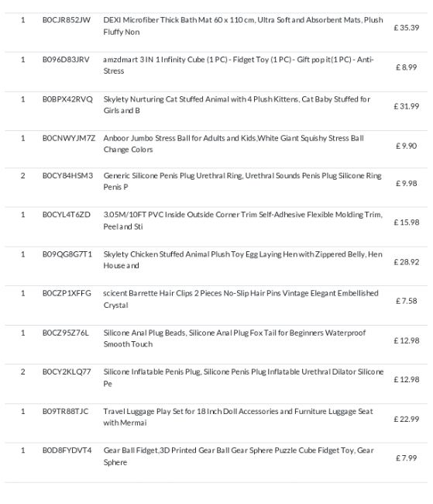Select the B0CZP1XFFG product code
Screen dimensions: 433x504
click(67, 293)
